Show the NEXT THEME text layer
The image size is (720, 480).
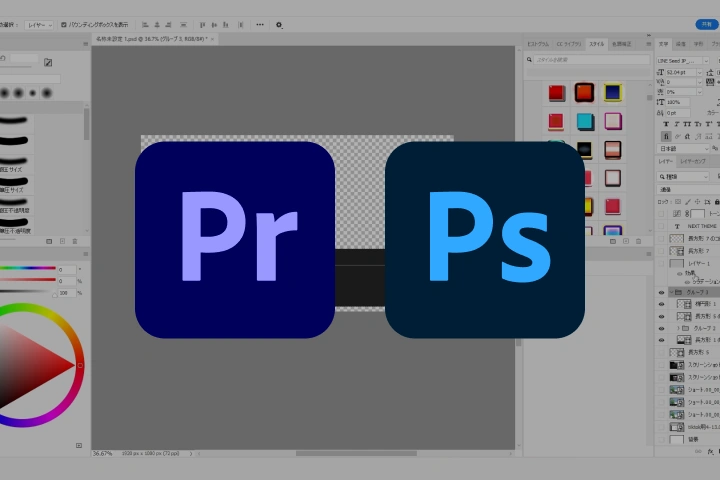661,226
